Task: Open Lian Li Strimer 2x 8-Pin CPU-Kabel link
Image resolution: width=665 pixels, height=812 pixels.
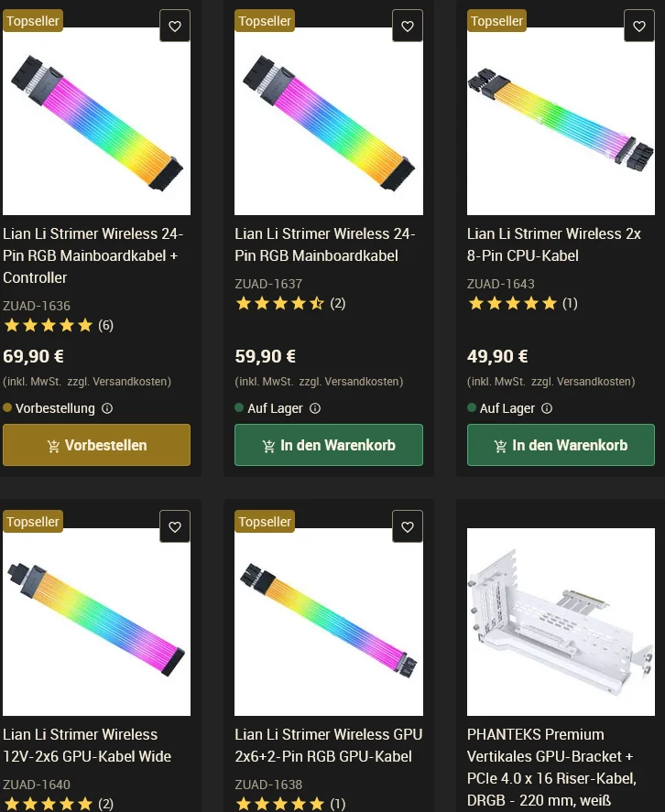Action: click(553, 244)
